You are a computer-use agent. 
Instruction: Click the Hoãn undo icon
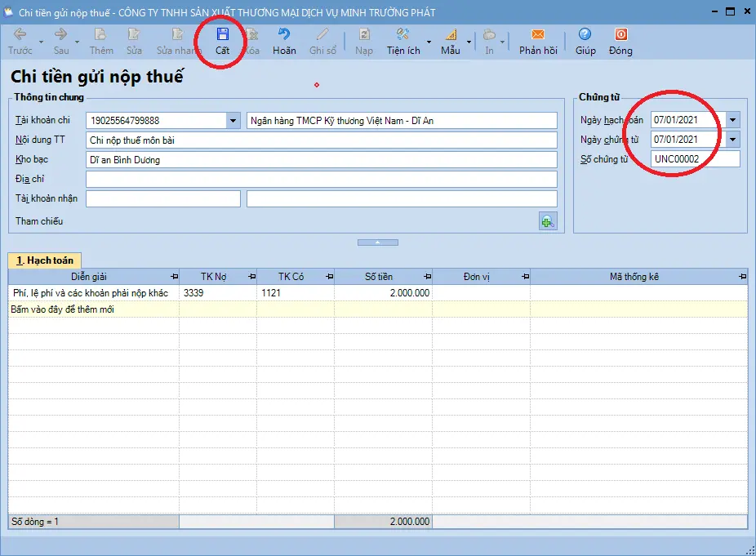[x=284, y=34]
